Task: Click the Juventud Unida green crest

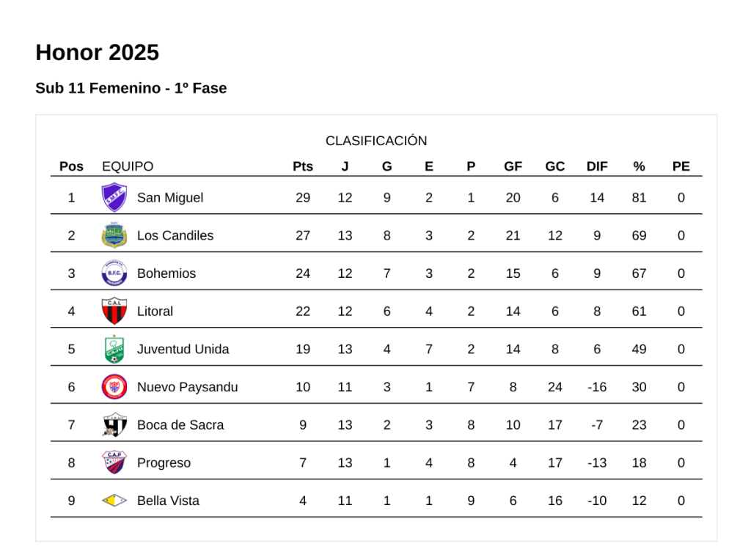Action: tap(114, 349)
